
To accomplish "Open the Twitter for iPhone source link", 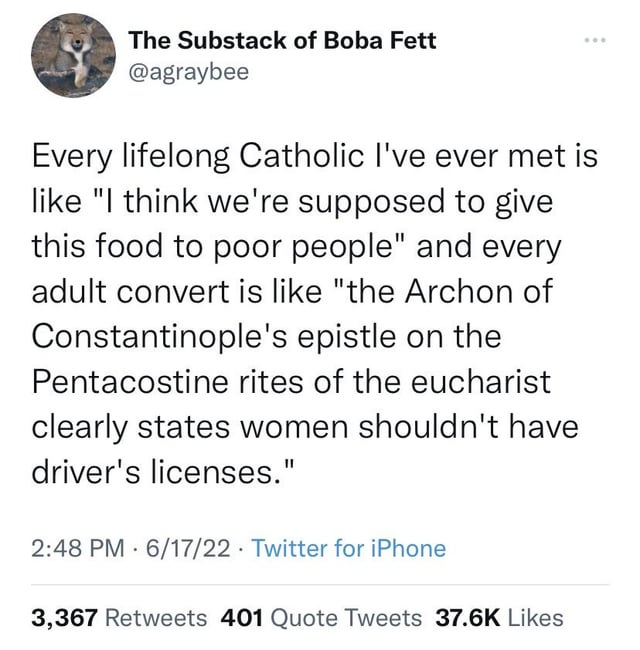I will point(348,548).
